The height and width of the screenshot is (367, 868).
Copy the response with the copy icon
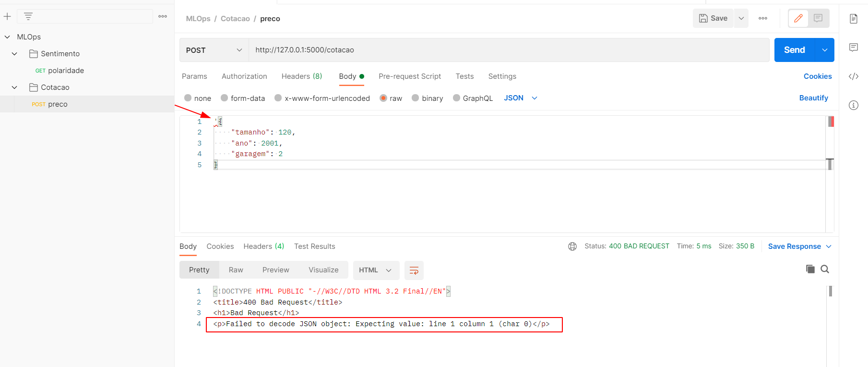(x=810, y=269)
